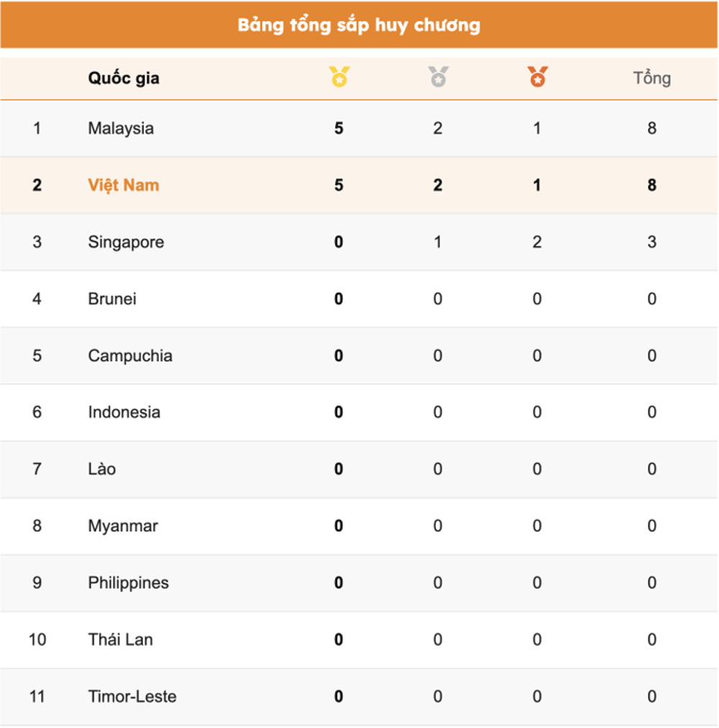Choose the Brunei row

[359, 299]
